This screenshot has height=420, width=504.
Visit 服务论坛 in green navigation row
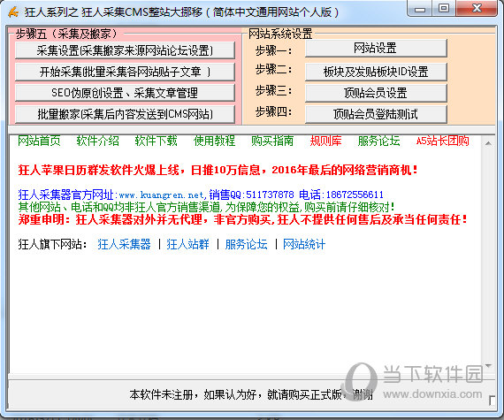pyautogui.click(x=378, y=141)
